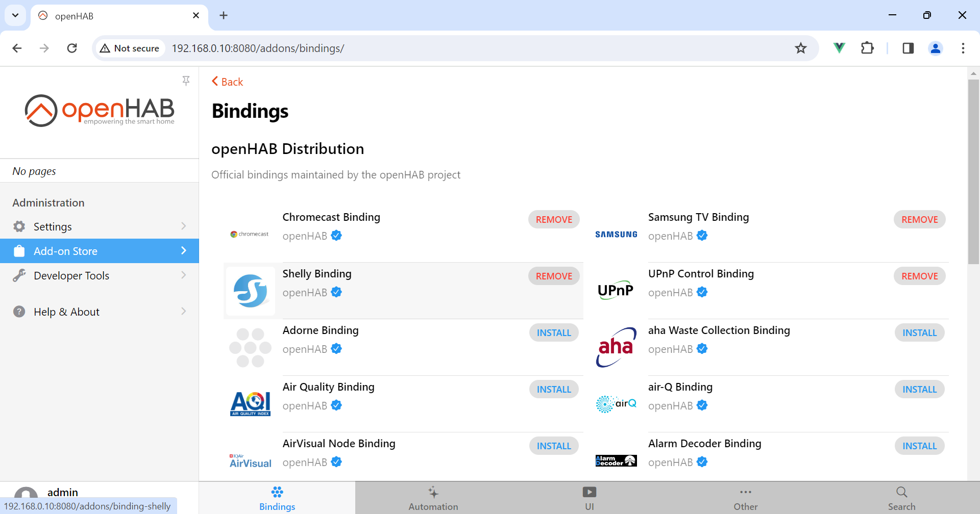The width and height of the screenshot is (980, 514).
Task: Remove the Samsung TV Binding
Action: click(920, 219)
